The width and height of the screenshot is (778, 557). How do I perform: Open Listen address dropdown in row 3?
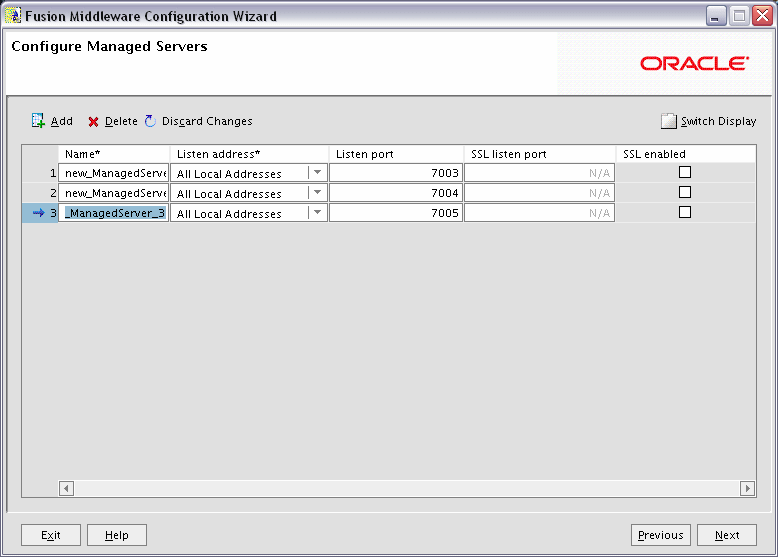click(318, 213)
